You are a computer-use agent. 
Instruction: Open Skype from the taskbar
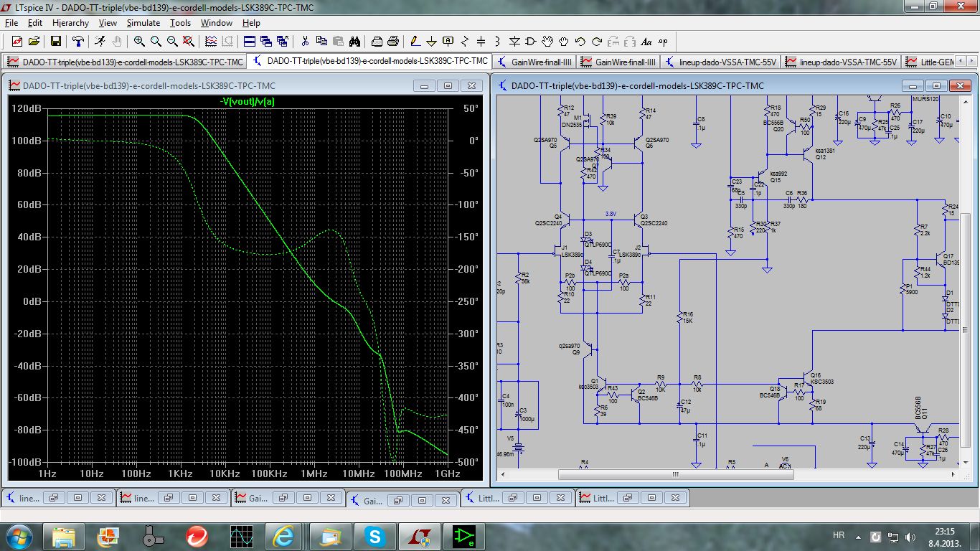click(x=374, y=536)
